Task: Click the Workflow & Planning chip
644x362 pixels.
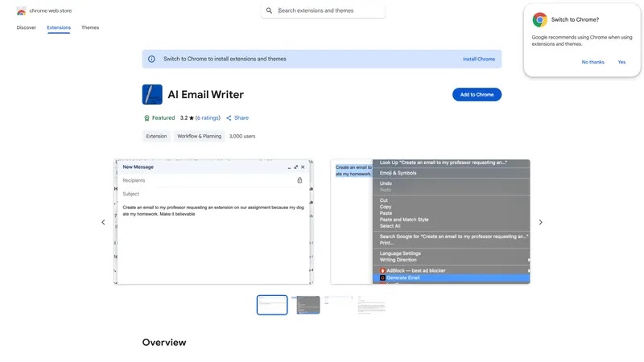Action: [199, 136]
